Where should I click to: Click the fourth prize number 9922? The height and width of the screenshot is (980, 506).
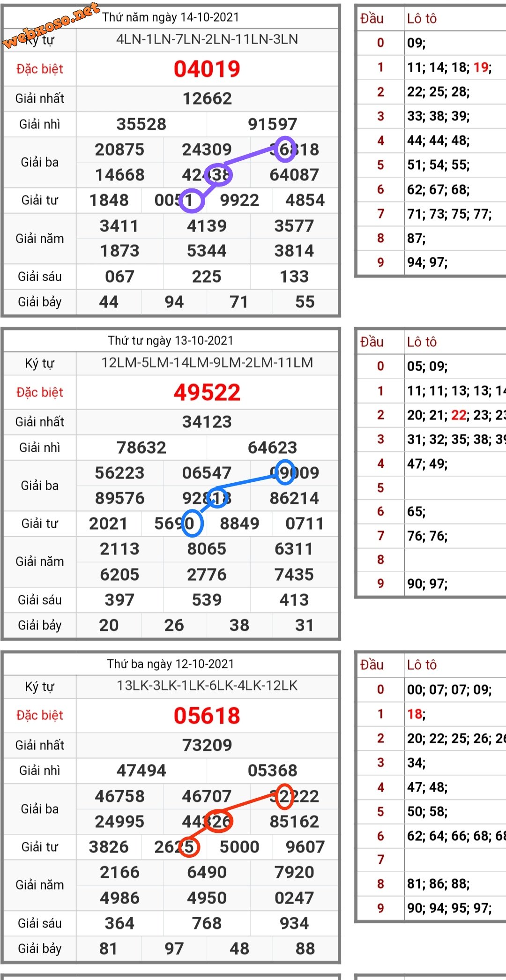pyautogui.click(x=239, y=200)
